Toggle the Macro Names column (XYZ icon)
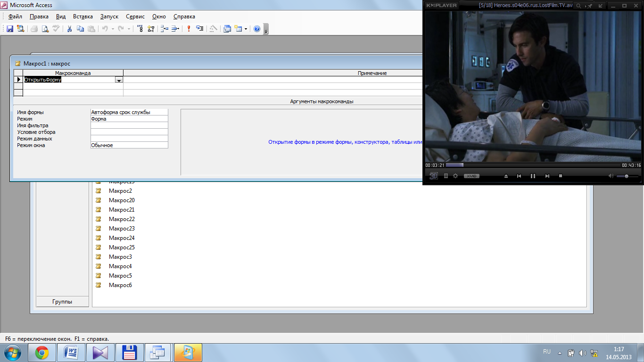This screenshot has width=644, height=362. [x=140, y=29]
